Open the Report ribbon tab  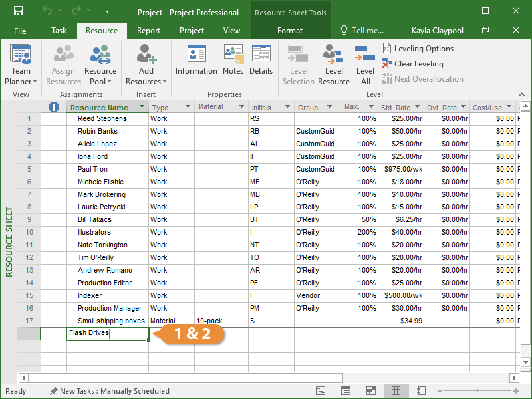click(x=148, y=31)
